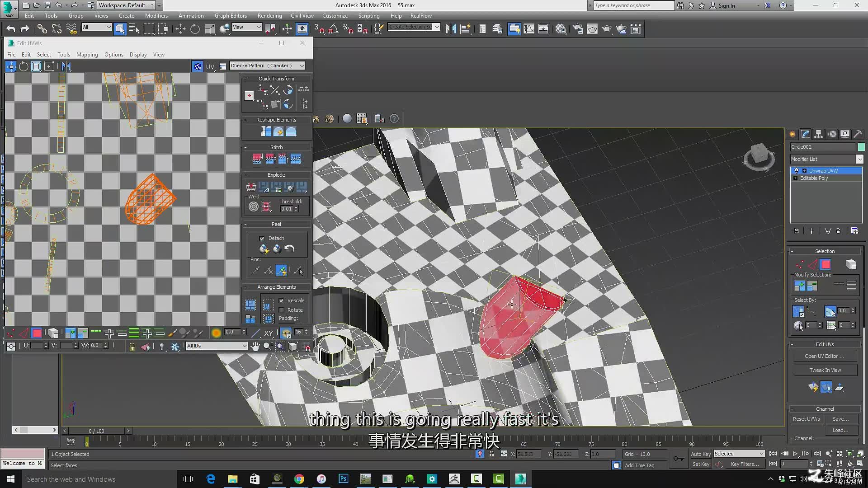This screenshot has width=868, height=488.
Task: Open the All selection filter dropdown
Action: [97, 27]
